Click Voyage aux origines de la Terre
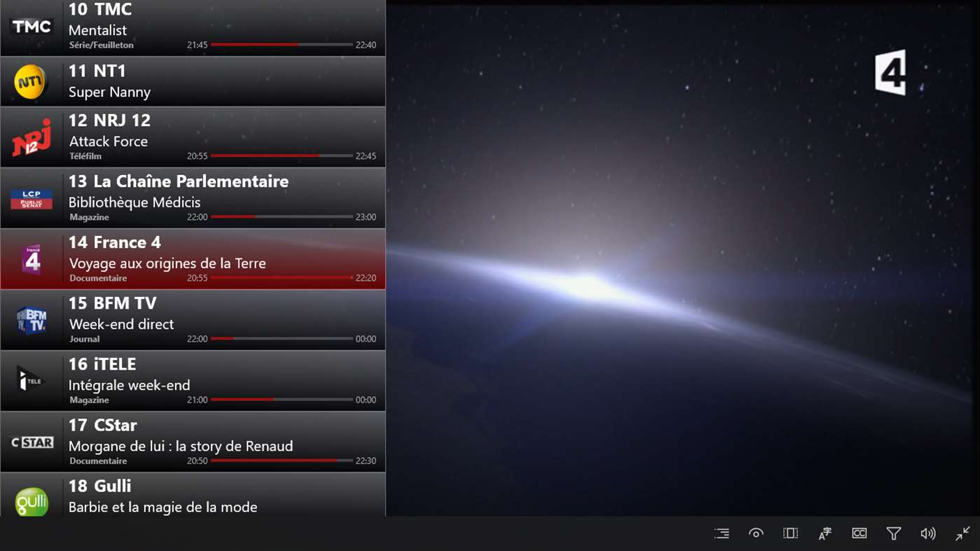 pyautogui.click(x=167, y=263)
